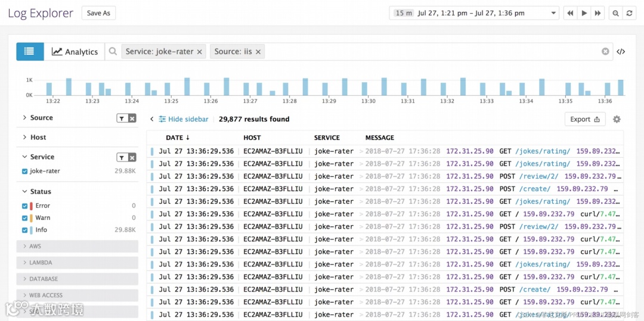Sort by the DATE column
Image resolution: width=644 pixels, height=321 pixels.
tap(178, 138)
